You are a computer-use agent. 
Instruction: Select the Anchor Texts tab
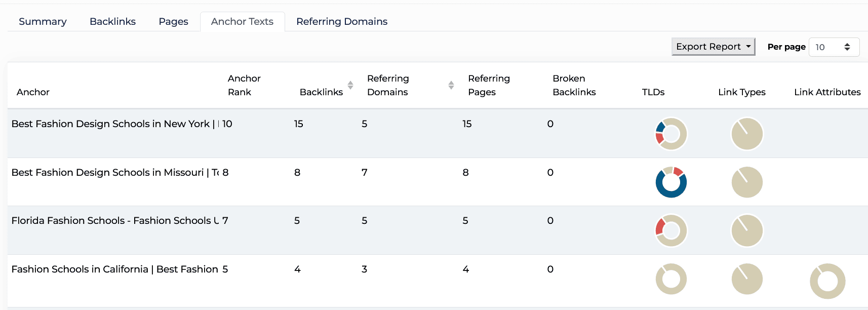242,21
